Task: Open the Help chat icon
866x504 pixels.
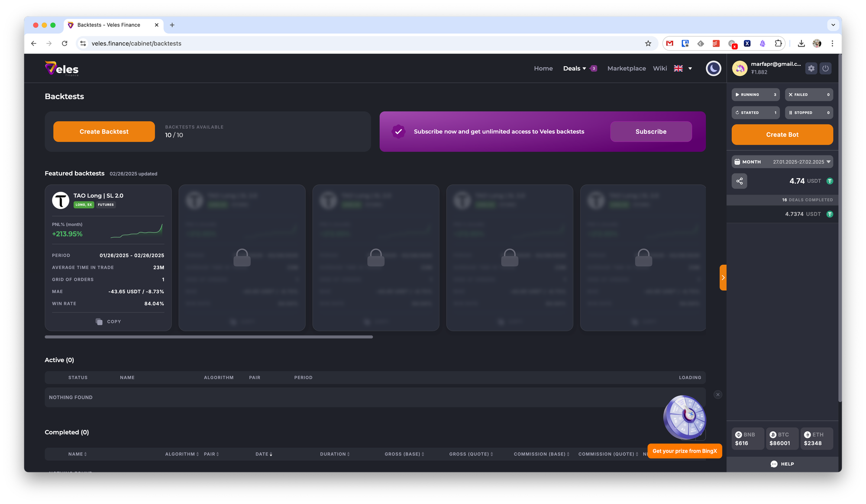Action: tap(774, 464)
